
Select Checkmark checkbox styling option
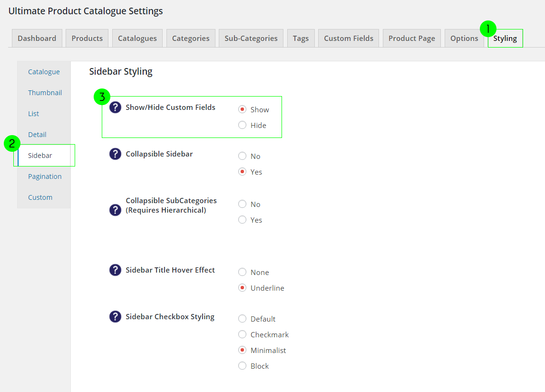coord(243,334)
